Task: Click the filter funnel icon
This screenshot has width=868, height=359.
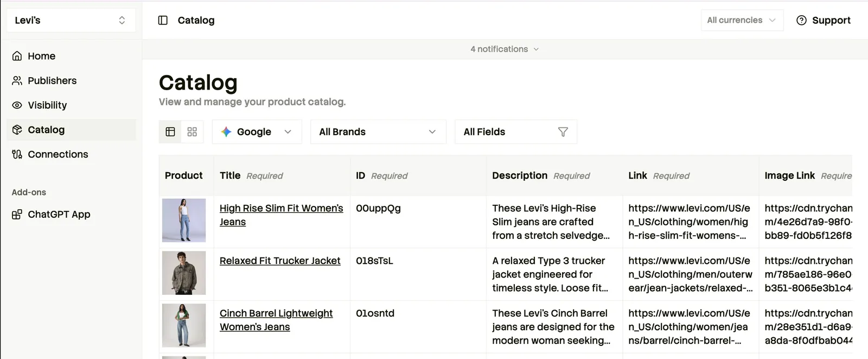Action: click(x=563, y=132)
